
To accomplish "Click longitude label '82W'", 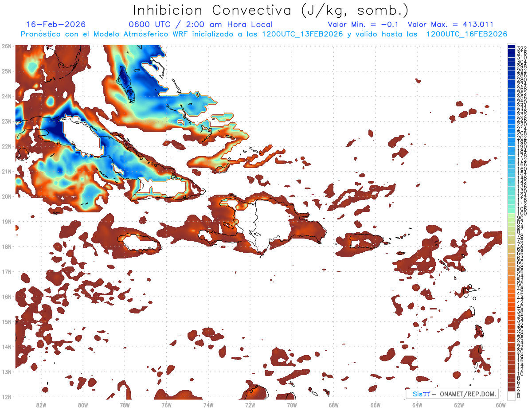I will click(41, 405).
